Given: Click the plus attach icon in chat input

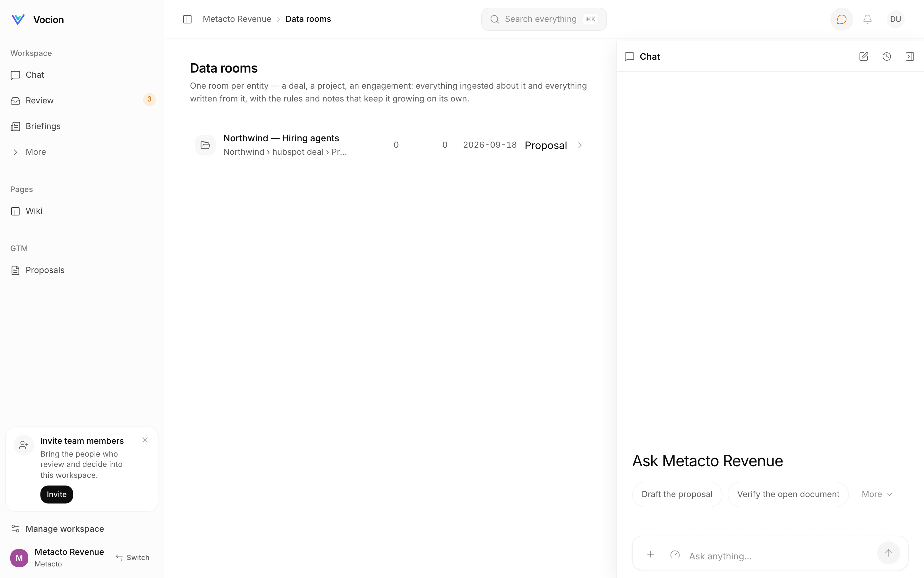Looking at the screenshot, I should [x=651, y=554].
